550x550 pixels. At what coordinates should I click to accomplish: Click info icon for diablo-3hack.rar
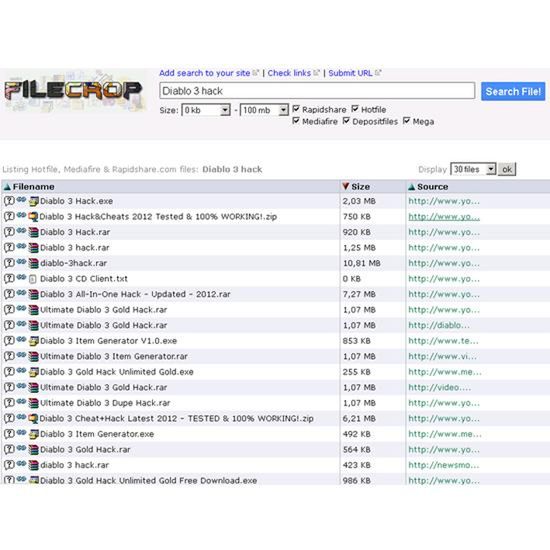(9, 263)
